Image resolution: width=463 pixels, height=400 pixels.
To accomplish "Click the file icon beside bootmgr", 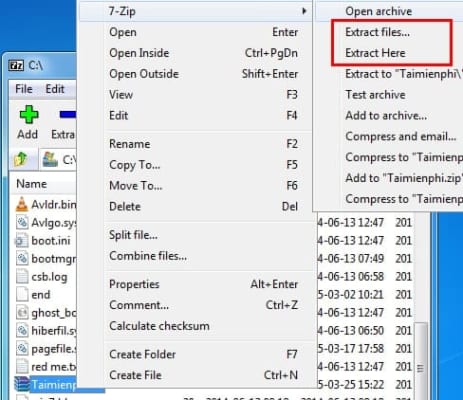I will pos(22,258).
